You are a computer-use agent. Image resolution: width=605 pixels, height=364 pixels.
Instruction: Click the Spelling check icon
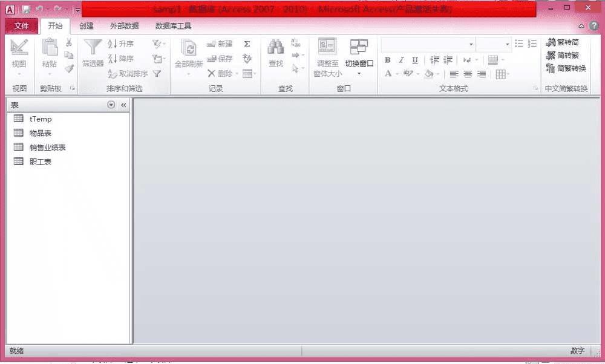[x=247, y=59]
